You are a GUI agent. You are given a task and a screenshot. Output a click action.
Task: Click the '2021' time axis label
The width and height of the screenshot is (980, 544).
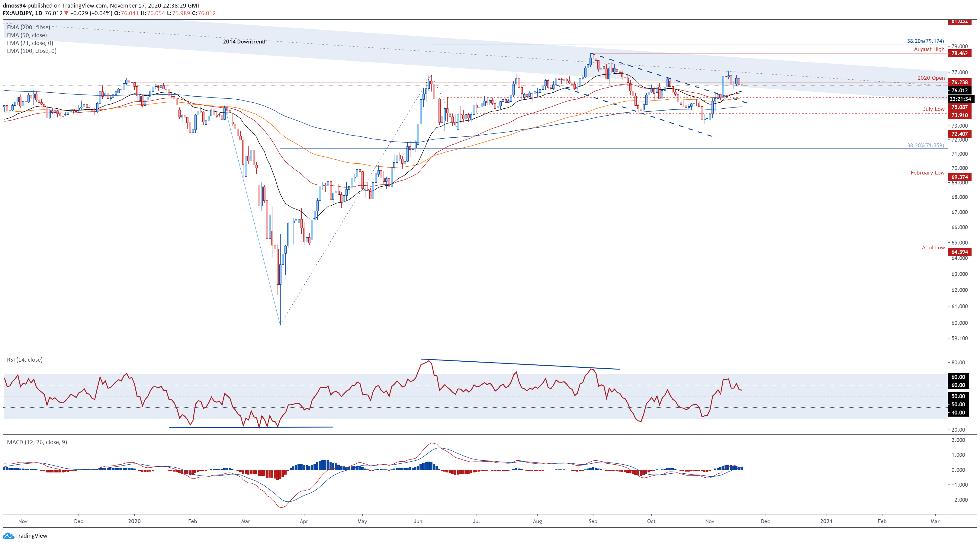pos(826,521)
